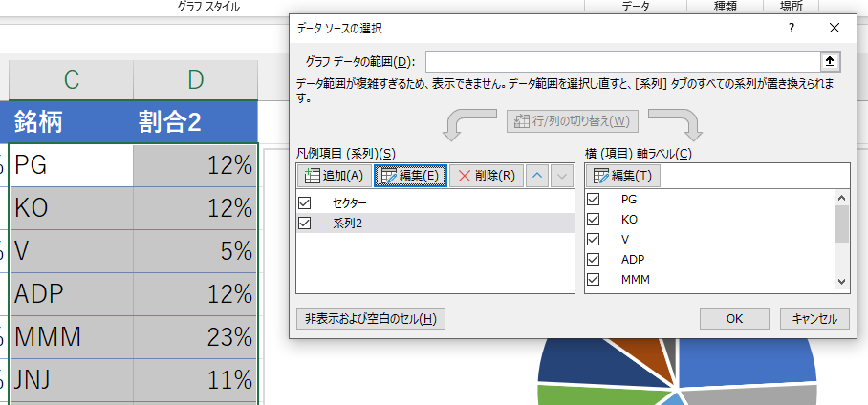868x405 pixels.
Task: Move selected series down with arrow
Action: [x=562, y=176]
